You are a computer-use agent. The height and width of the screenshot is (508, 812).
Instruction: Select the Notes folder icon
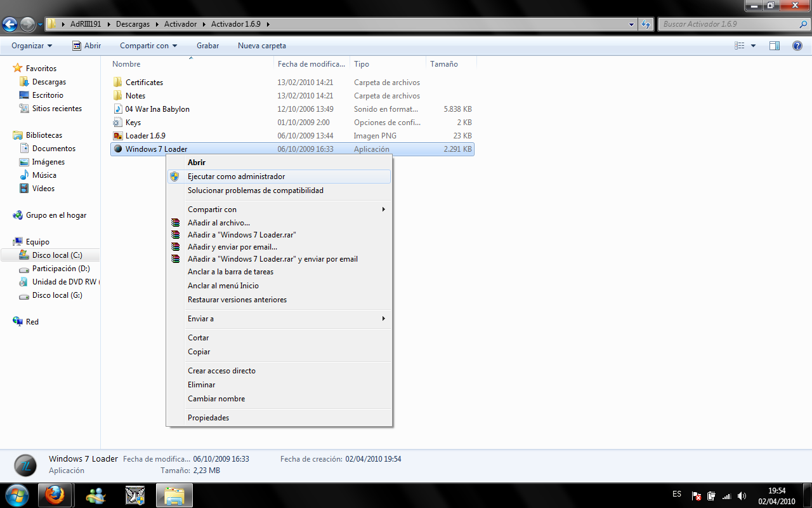tap(117, 96)
